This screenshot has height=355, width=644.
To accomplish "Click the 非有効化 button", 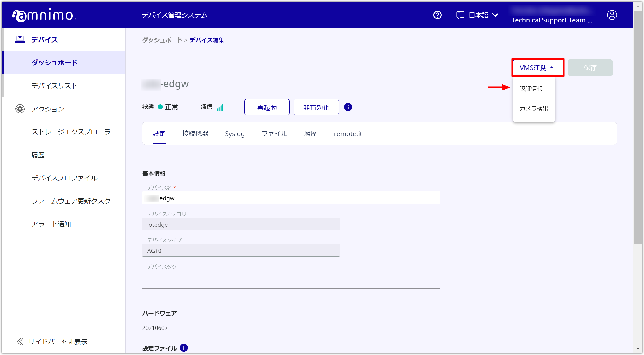I will [316, 107].
